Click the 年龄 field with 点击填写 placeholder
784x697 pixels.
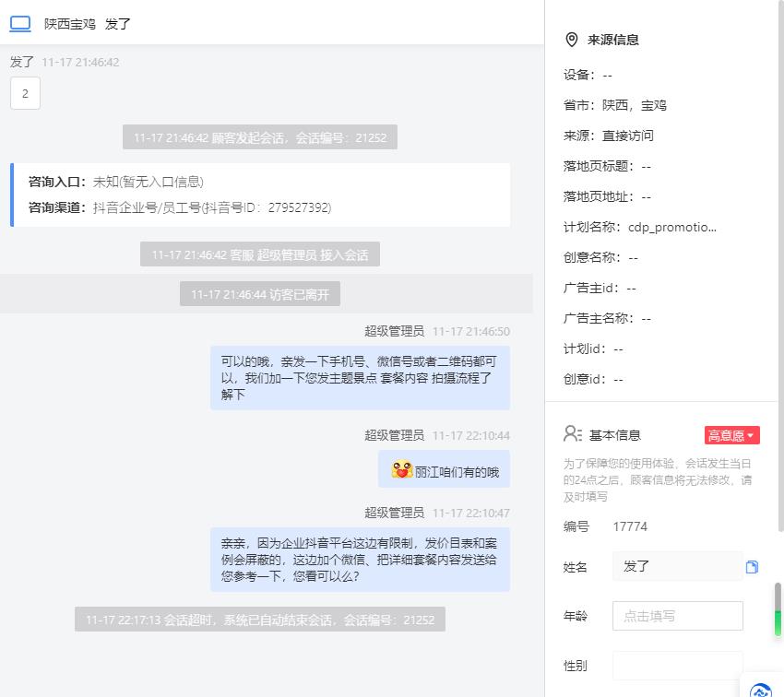(x=678, y=616)
